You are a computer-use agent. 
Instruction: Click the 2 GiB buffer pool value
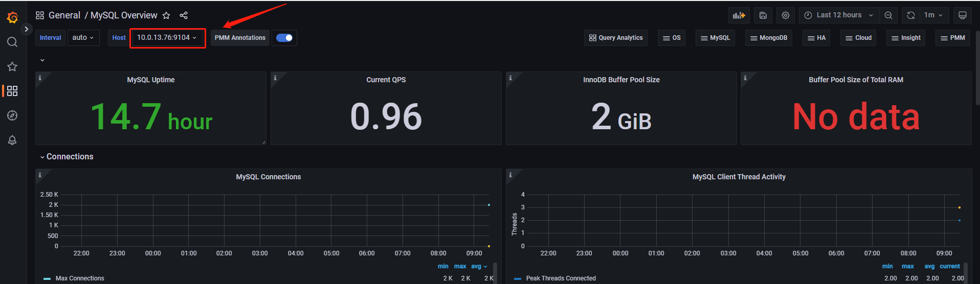click(621, 117)
